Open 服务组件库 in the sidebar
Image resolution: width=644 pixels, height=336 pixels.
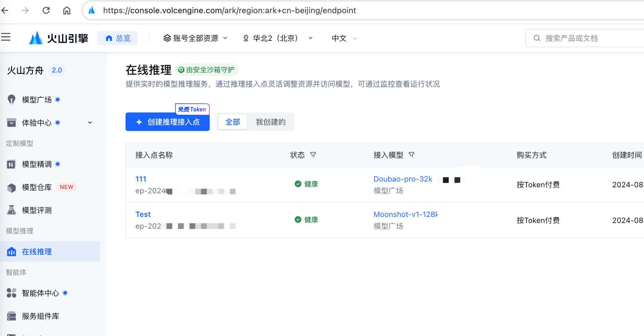click(x=41, y=316)
